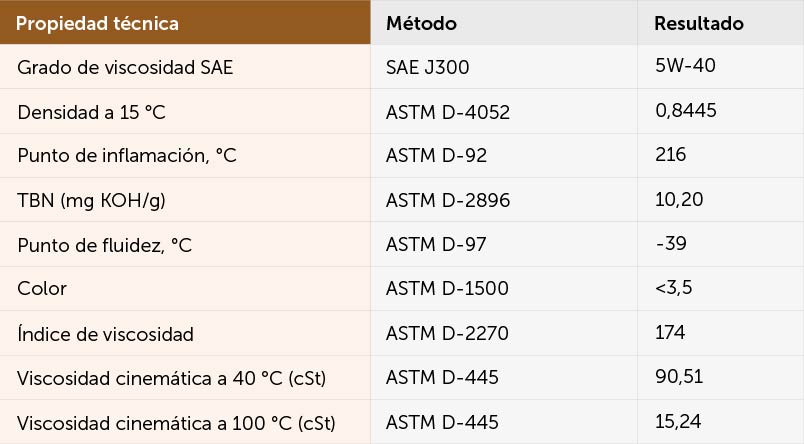This screenshot has height=444, width=804.
Task: Select the Color property row
Action: click(x=402, y=288)
